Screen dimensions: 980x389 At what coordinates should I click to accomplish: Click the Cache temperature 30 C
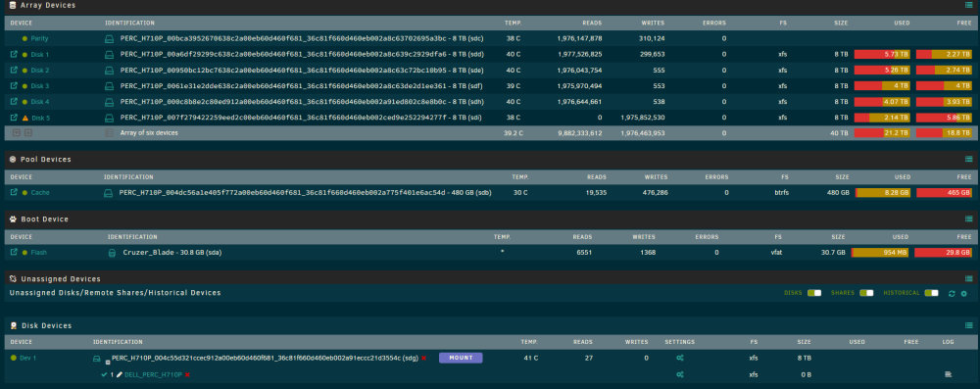[520, 193]
